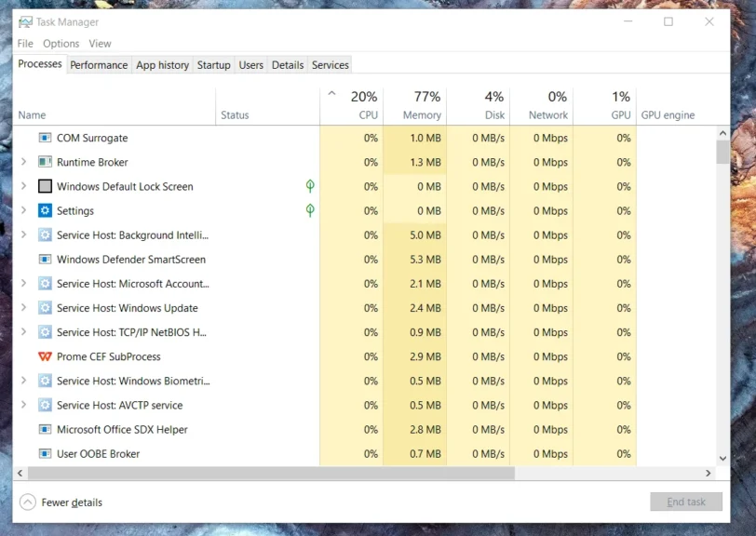The width and height of the screenshot is (756, 536).
Task: Expand Service Host: Microsoft Account group
Action: 23,284
